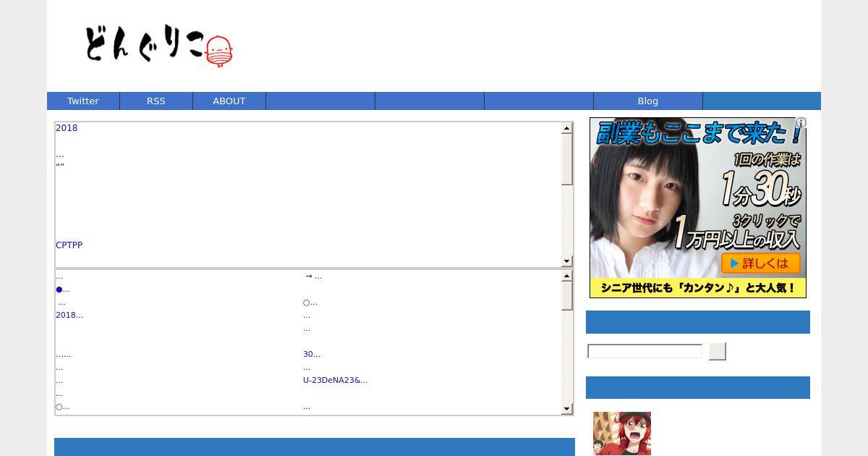Open the →... link in lower list
868x456 pixels.
coord(313,276)
